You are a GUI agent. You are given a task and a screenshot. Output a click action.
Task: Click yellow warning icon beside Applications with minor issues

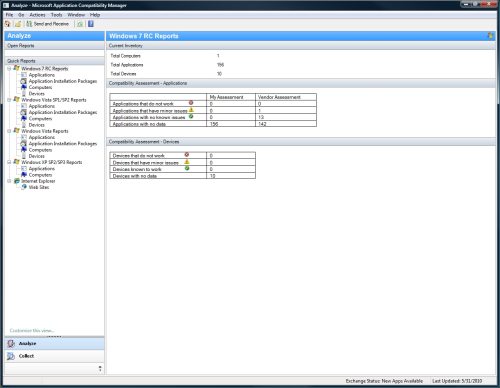(x=191, y=110)
